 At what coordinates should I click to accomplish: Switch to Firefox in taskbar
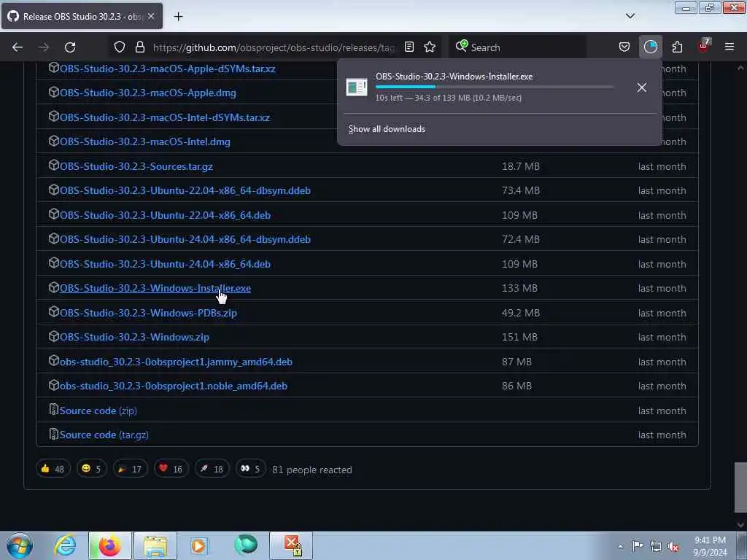pos(109,545)
